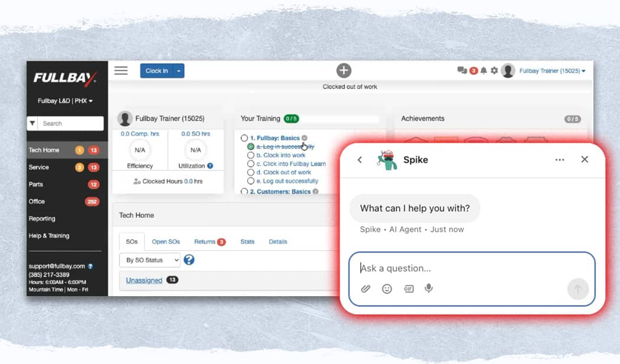Open the hamburger menu icon
Screen dimensions: 620x364
[121, 71]
